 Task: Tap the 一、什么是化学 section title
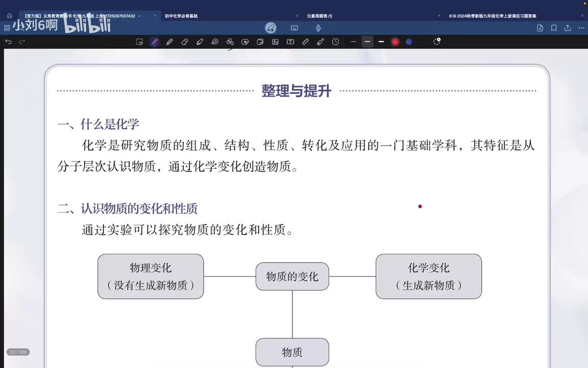98,124
